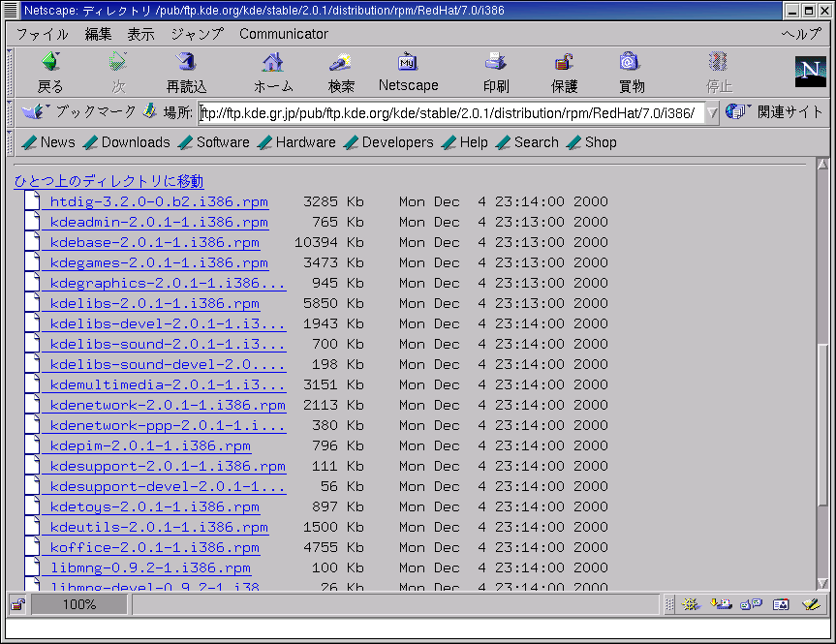Download kdeutils-2.0.1-1.i386.rpm link
Screen dimensions: 836x644
[159, 526]
